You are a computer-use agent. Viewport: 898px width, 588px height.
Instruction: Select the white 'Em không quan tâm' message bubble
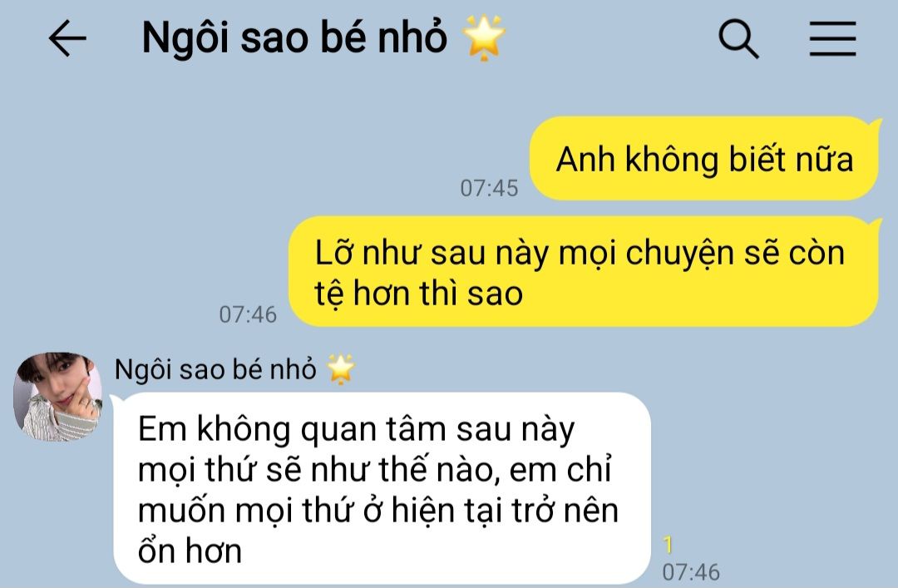[382, 489]
